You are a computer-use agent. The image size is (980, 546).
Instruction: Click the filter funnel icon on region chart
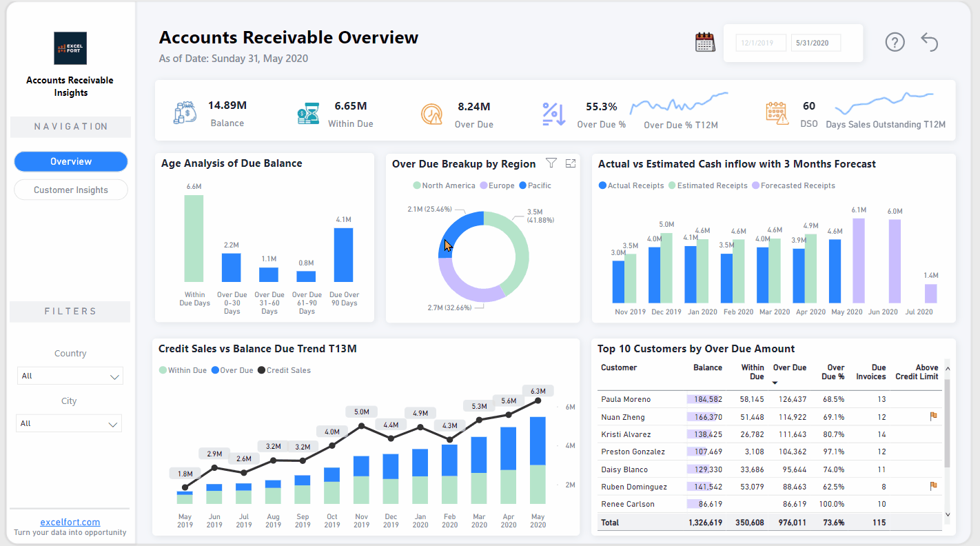[551, 163]
